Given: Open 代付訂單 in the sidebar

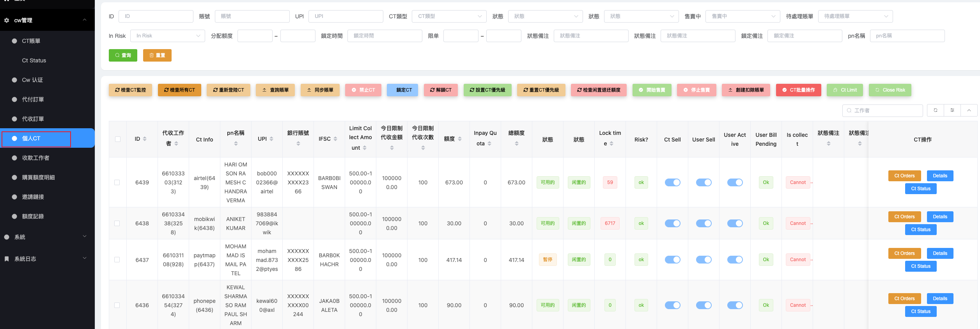Looking at the screenshot, I should (33, 99).
